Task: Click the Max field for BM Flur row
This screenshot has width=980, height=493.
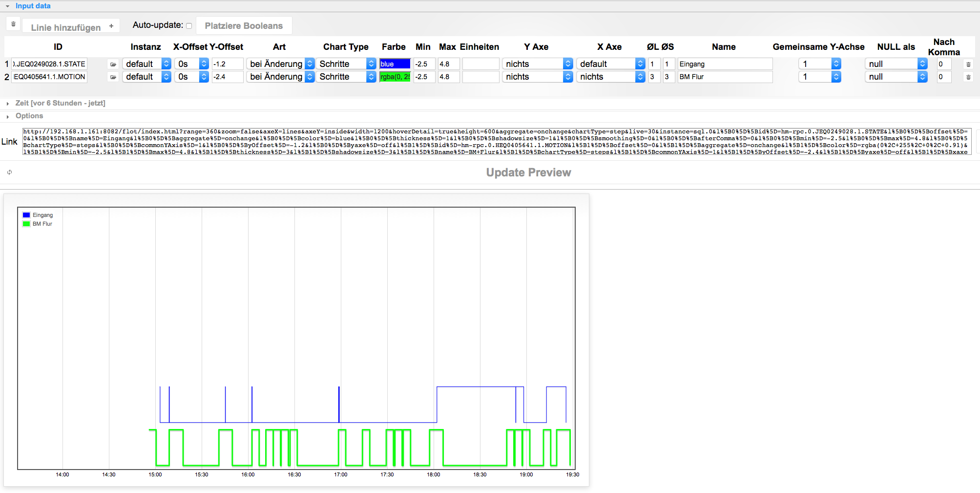Action: [449, 77]
